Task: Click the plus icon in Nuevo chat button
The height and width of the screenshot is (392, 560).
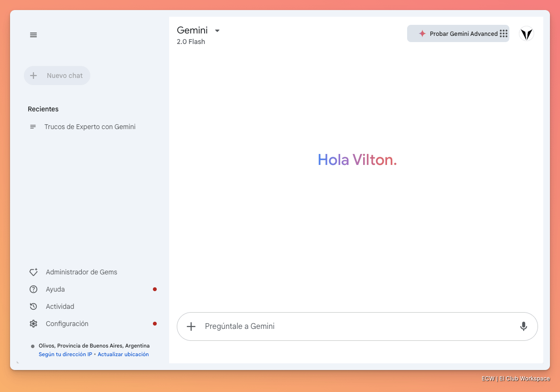Action: coord(33,76)
